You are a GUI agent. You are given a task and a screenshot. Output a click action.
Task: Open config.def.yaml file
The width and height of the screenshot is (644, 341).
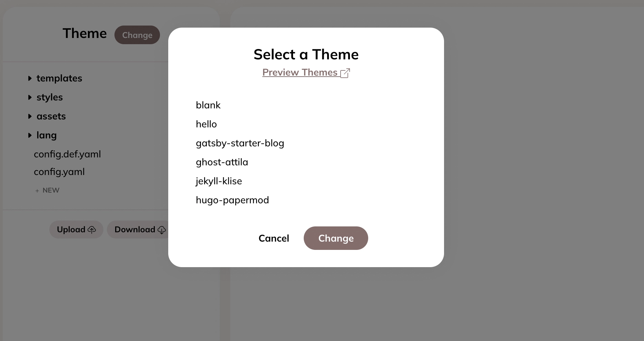tap(67, 154)
